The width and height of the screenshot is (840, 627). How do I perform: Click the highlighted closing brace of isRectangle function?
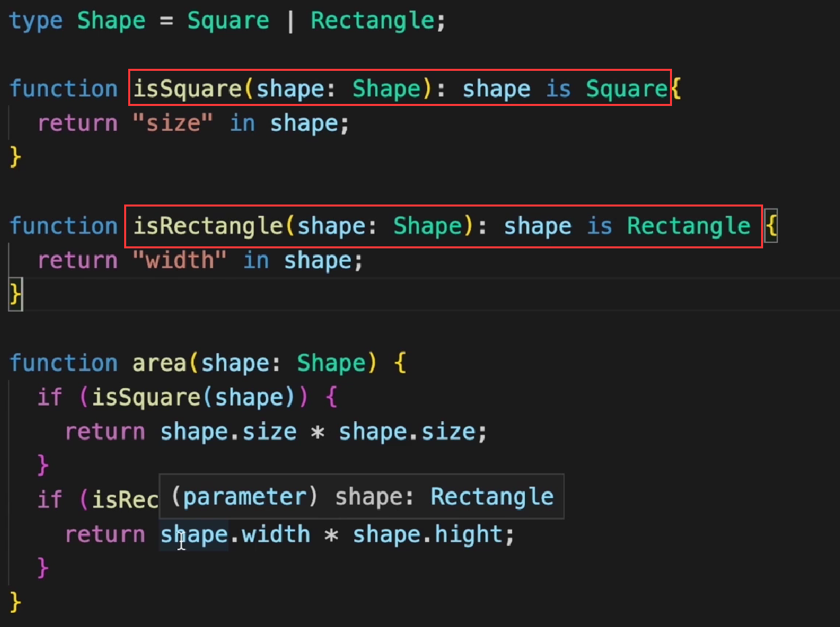(16, 294)
